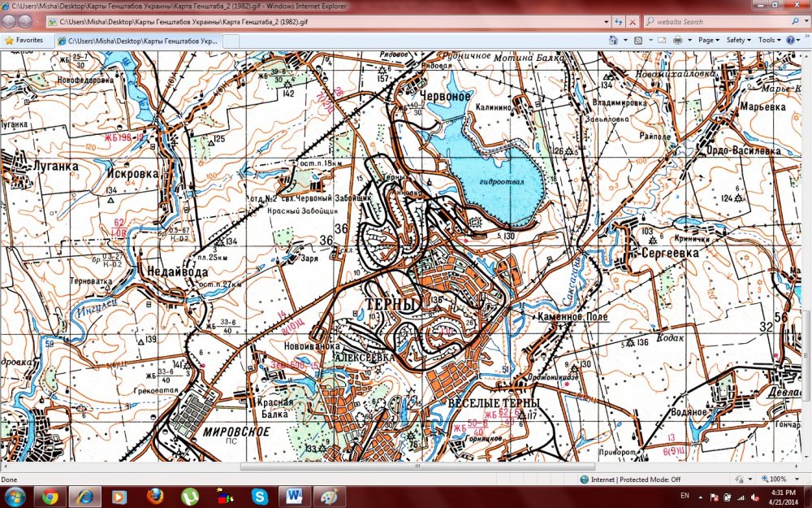Click the Windows Start button
812x508 pixels.
click(15, 497)
